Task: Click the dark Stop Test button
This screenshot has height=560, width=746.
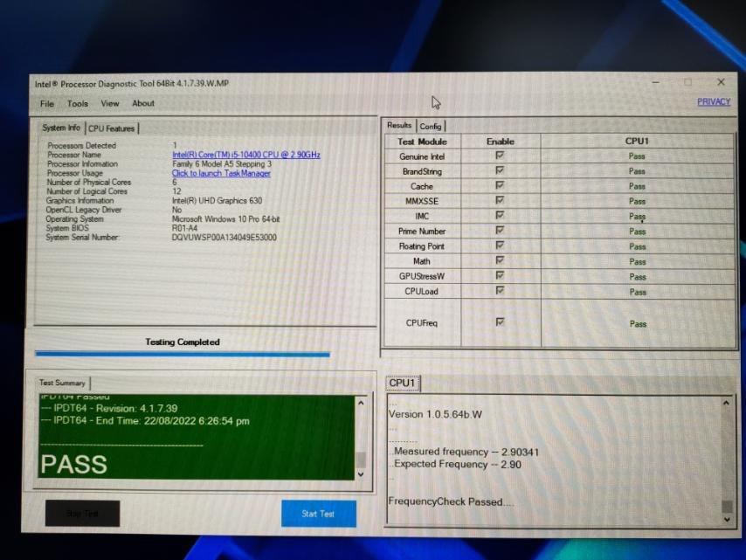Action: click(x=82, y=514)
